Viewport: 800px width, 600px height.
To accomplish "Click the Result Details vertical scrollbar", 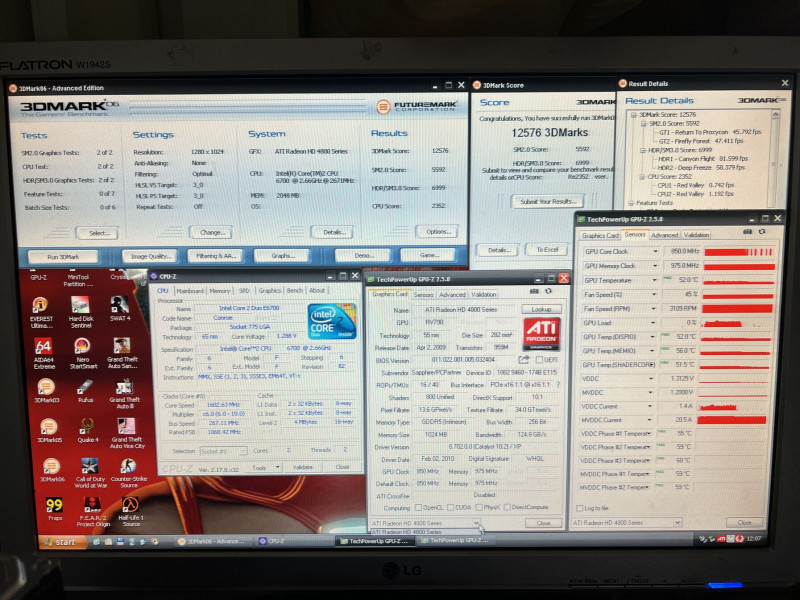I will [x=776, y=157].
